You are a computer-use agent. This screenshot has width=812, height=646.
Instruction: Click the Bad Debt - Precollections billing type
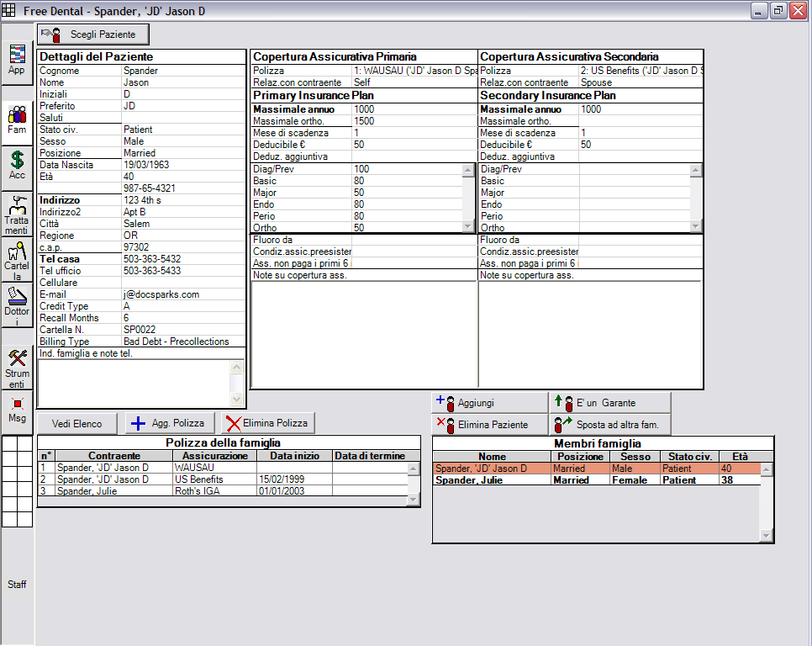point(176,342)
